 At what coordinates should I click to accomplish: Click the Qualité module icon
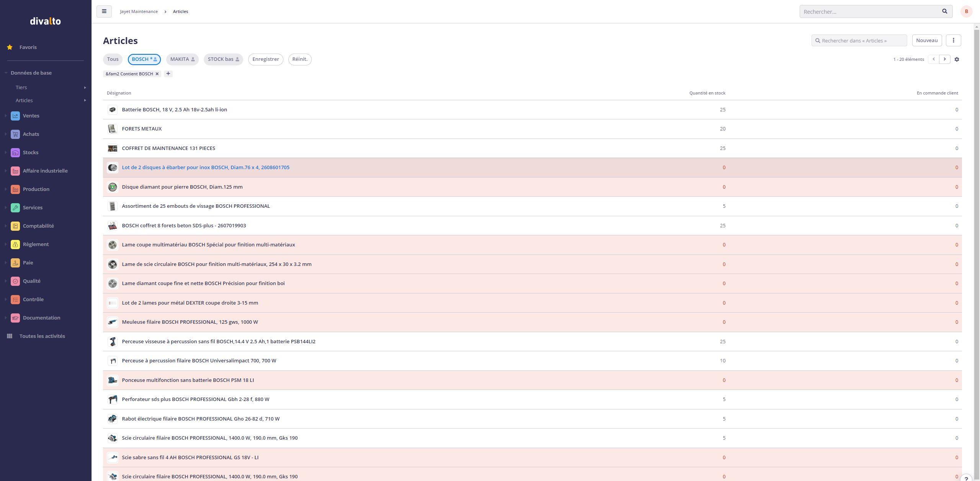pyautogui.click(x=15, y=281)
